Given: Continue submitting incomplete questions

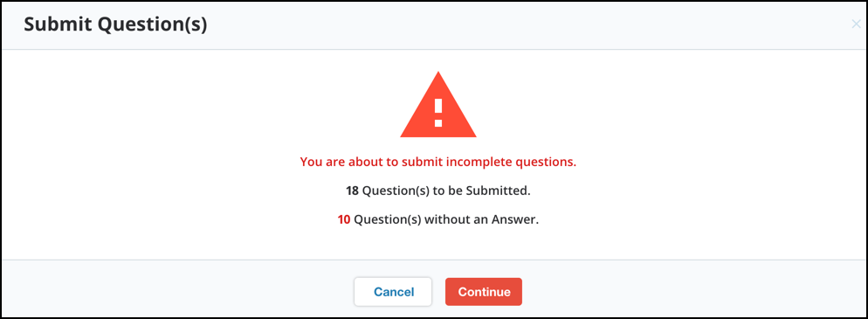Looking at the screenshot, I should (484, 292).
